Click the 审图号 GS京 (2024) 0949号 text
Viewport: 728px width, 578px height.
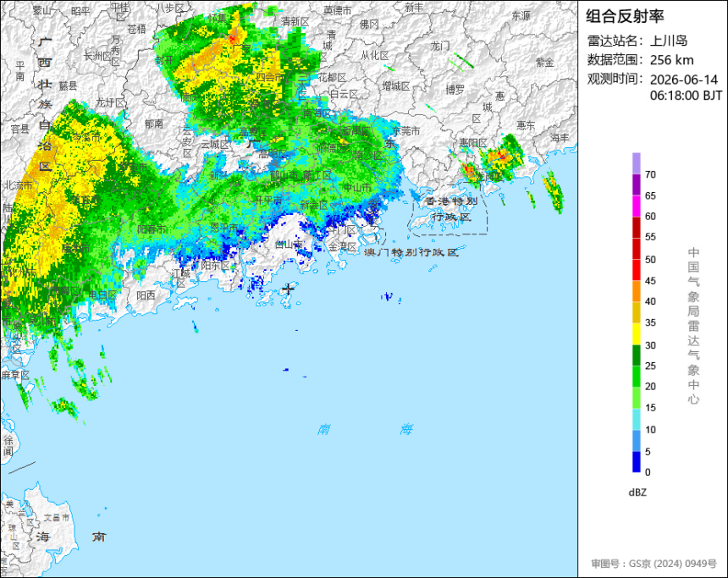654,564
